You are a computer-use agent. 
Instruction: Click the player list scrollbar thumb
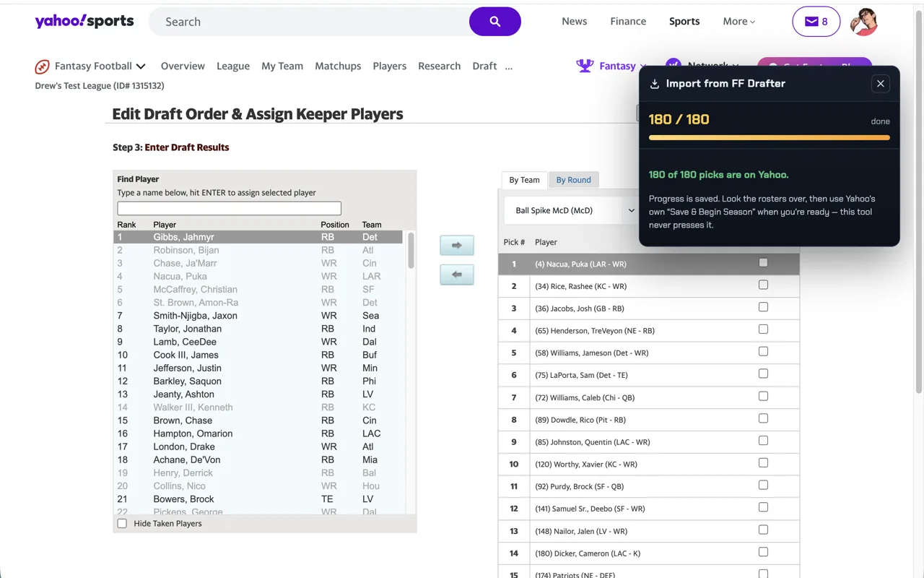[411, 250]
